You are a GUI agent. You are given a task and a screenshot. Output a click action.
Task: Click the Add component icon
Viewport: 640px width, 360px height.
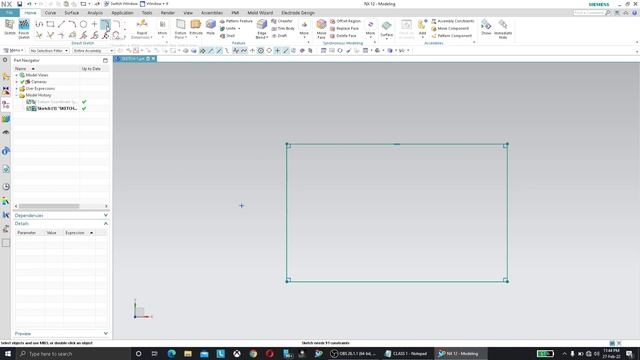tap(422, 24)
